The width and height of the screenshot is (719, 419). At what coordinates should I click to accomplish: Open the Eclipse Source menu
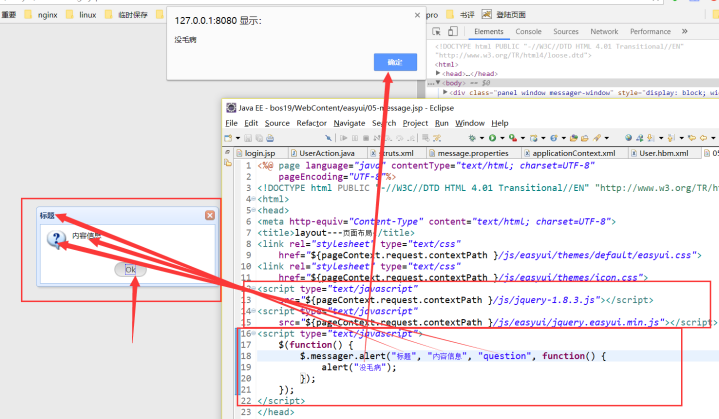click(277, 123)
